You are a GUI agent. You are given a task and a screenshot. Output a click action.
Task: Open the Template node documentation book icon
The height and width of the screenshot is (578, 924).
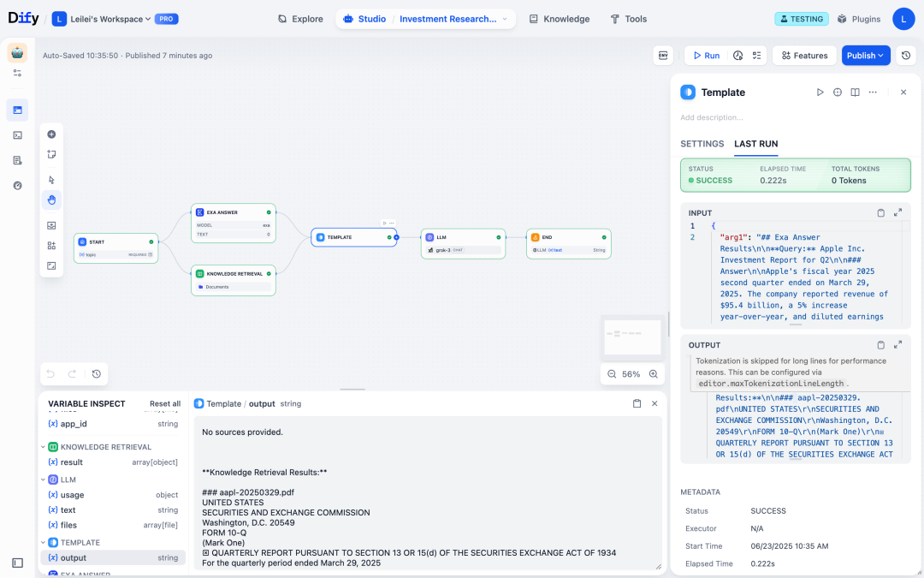[855, 92]
